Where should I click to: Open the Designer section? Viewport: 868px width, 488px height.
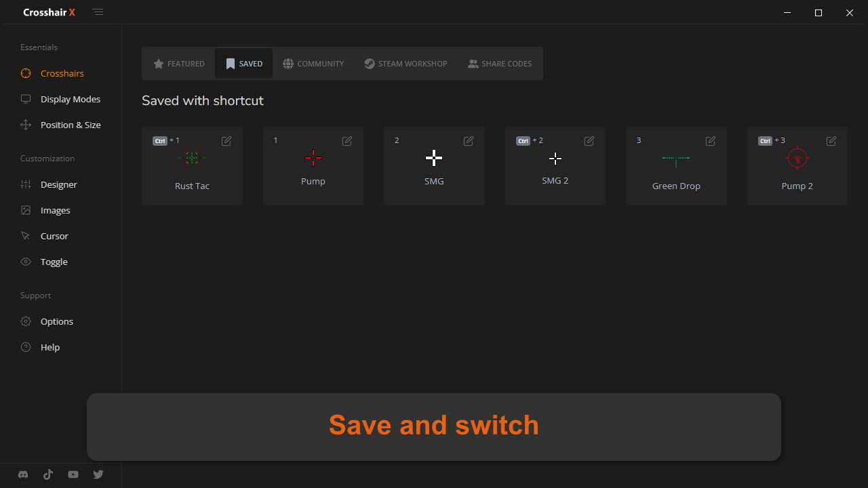[58, 184]
